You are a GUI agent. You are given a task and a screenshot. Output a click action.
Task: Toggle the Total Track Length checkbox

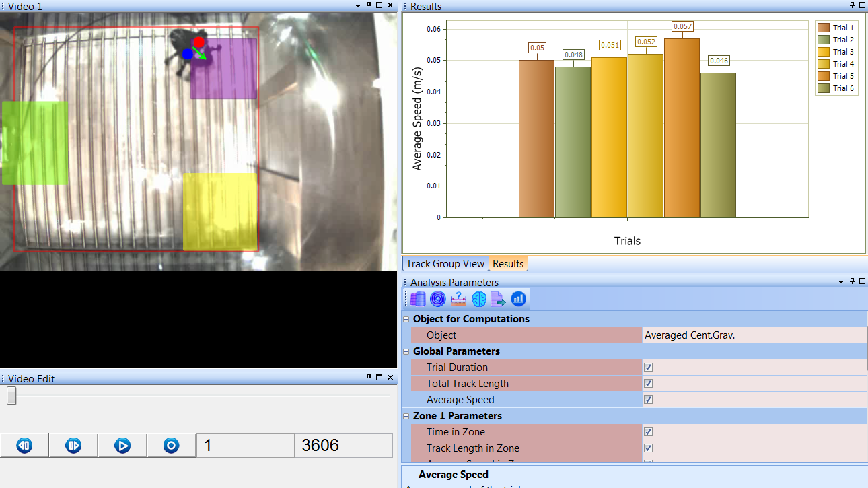(649, 384)
